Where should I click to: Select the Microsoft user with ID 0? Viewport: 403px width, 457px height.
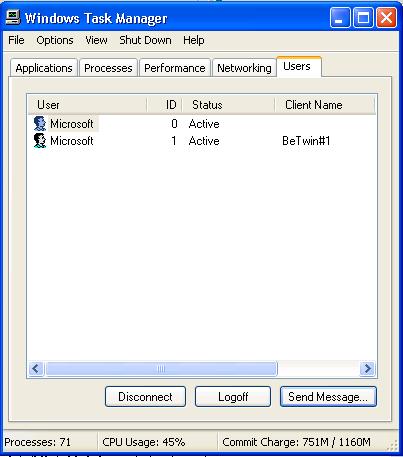[72, 124]
